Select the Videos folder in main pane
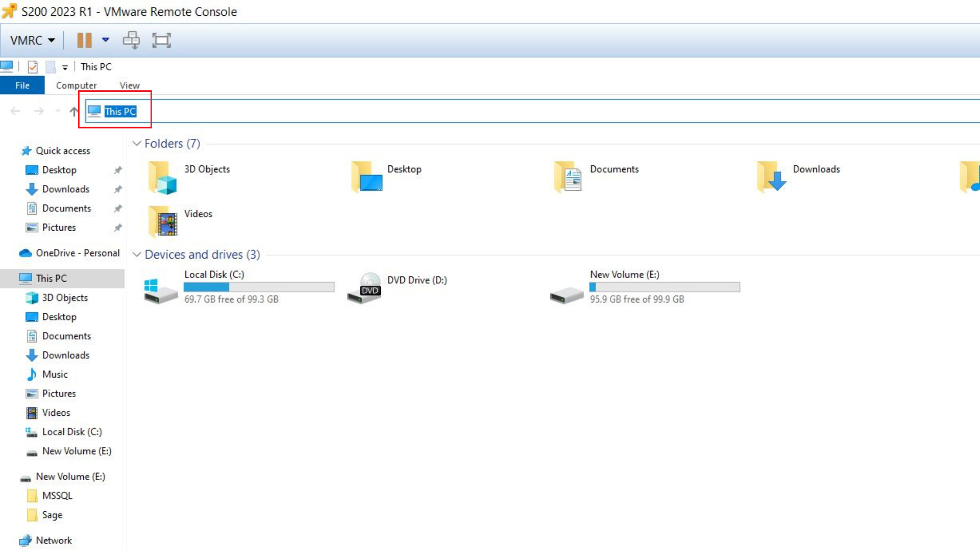Viewport: 980px width, 551px height. click(x=180, y=221)
